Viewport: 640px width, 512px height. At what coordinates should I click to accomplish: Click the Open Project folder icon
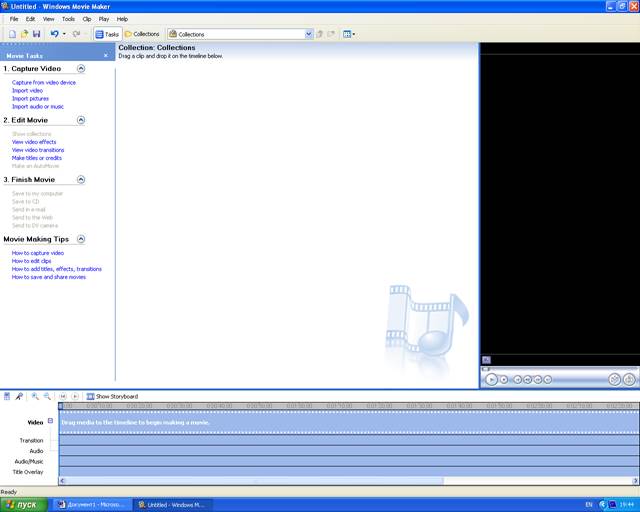[x=24, y=34]
